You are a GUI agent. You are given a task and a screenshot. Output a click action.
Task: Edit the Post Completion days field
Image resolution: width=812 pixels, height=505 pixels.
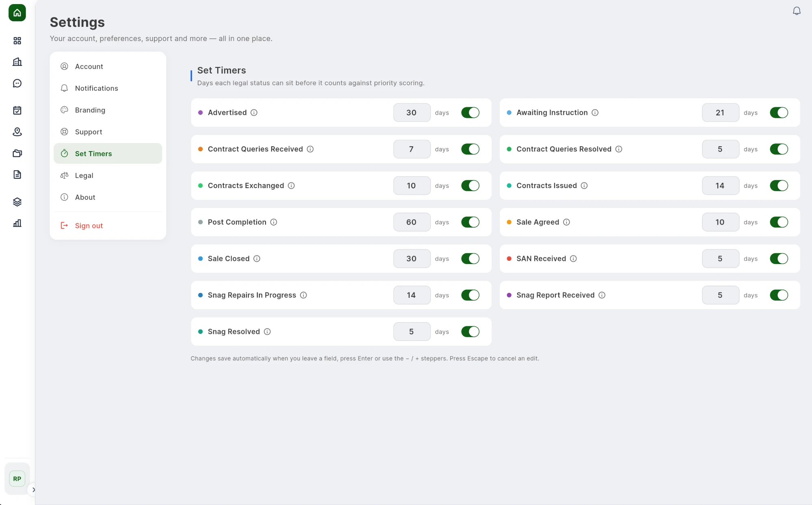coord(412,222)
